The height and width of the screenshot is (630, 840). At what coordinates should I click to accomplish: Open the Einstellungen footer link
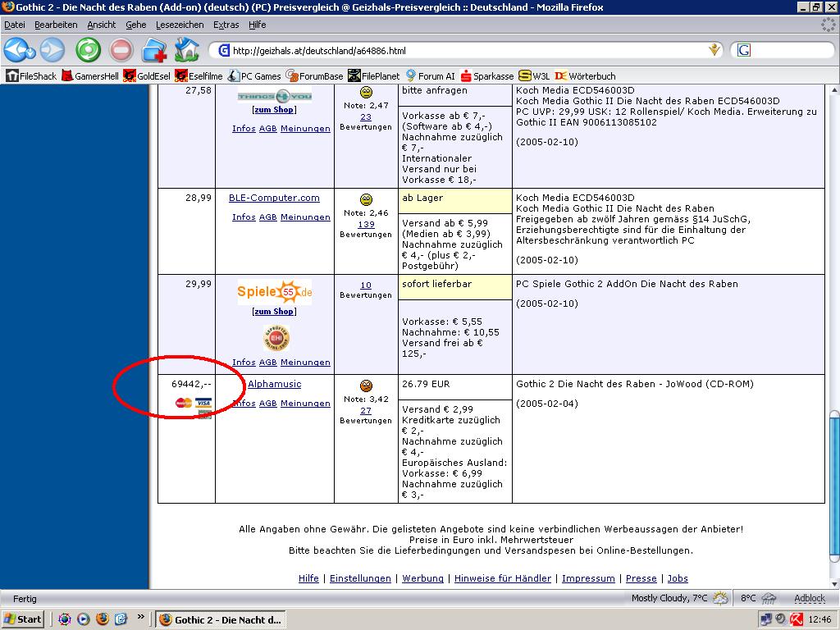click(361, 578)
